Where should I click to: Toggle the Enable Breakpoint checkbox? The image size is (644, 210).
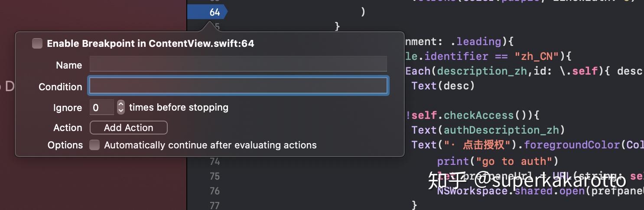point(37,43)
